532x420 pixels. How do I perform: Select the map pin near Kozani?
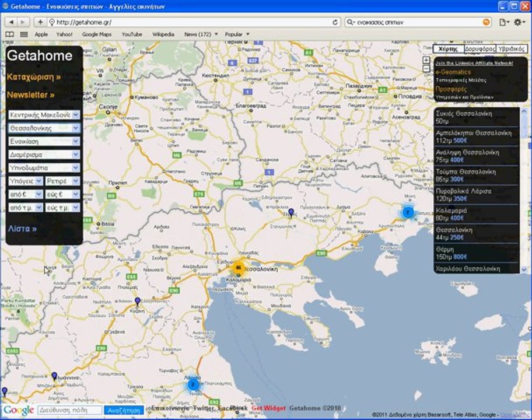pyautogui.click(x=138, y=302)
